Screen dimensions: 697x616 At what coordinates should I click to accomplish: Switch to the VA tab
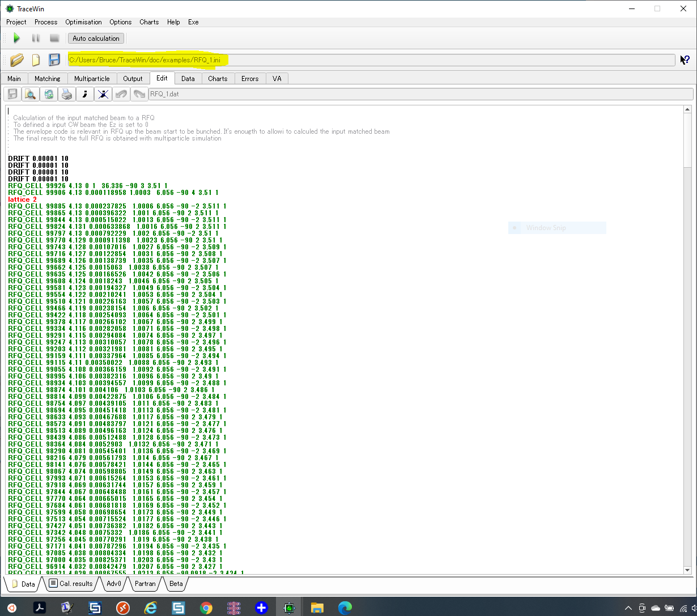277,79
